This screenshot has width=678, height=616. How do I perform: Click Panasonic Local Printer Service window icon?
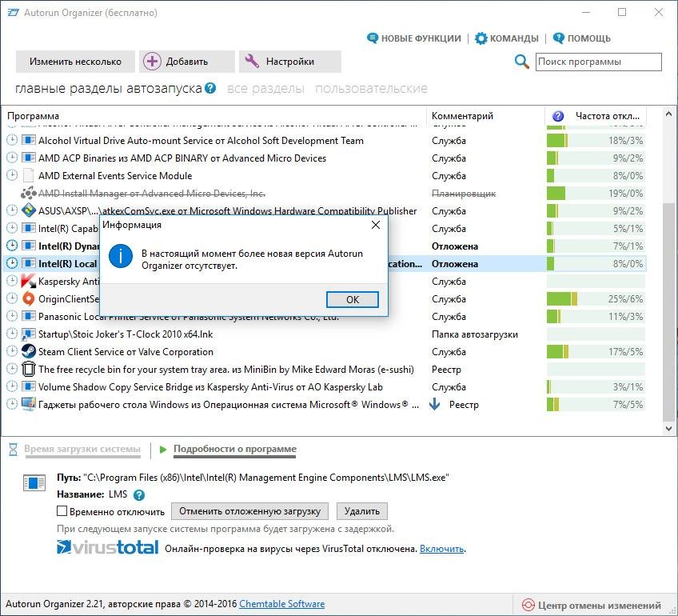29,316
